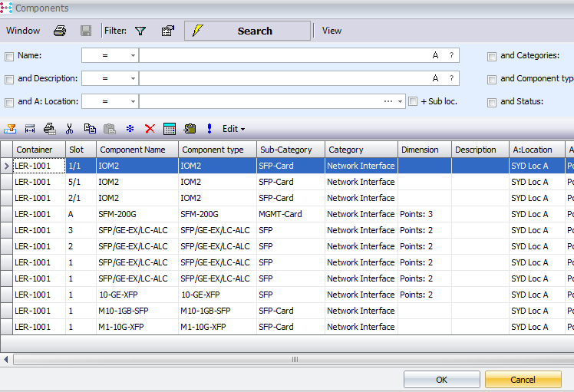Sort by the Slot column header
The image size is (574, 392).
81,150
